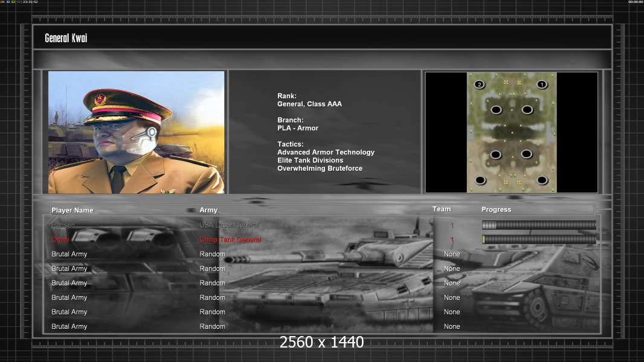The width and height of the screenshot is (644, 362).
Task: Click start position marker 1 on minimap
Action: coord(542,84)
